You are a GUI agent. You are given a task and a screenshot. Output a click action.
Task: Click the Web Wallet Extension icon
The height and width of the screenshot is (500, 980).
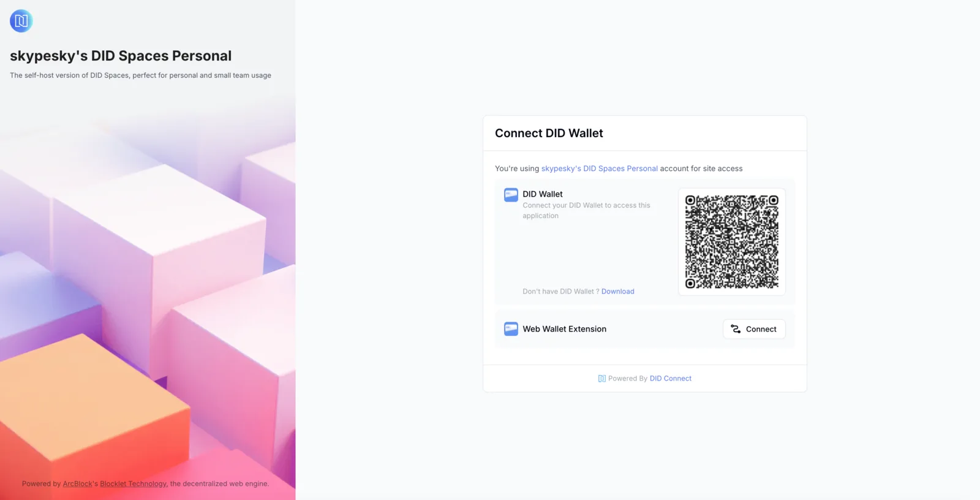pyautogui.click(x=511, y=329)
